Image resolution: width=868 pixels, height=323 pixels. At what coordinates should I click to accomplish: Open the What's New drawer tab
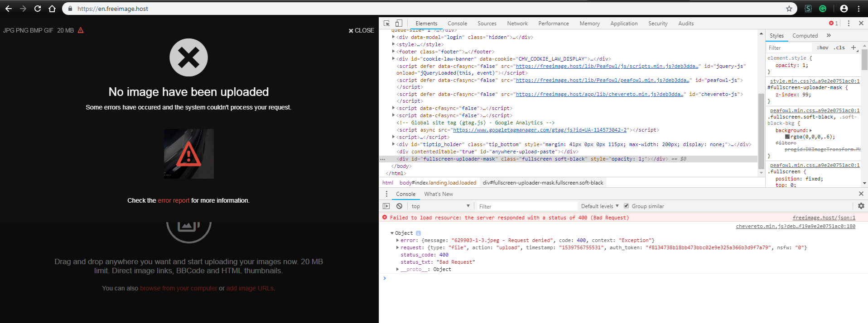coord(439,194)
